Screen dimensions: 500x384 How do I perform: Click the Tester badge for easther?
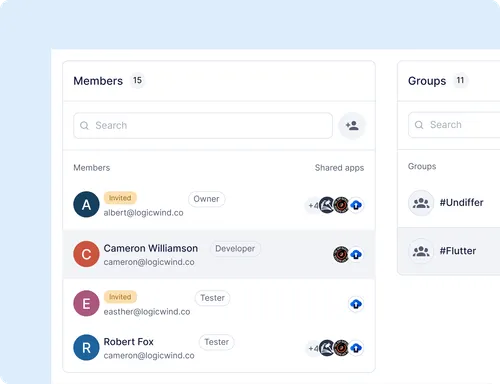click(212, 298)
